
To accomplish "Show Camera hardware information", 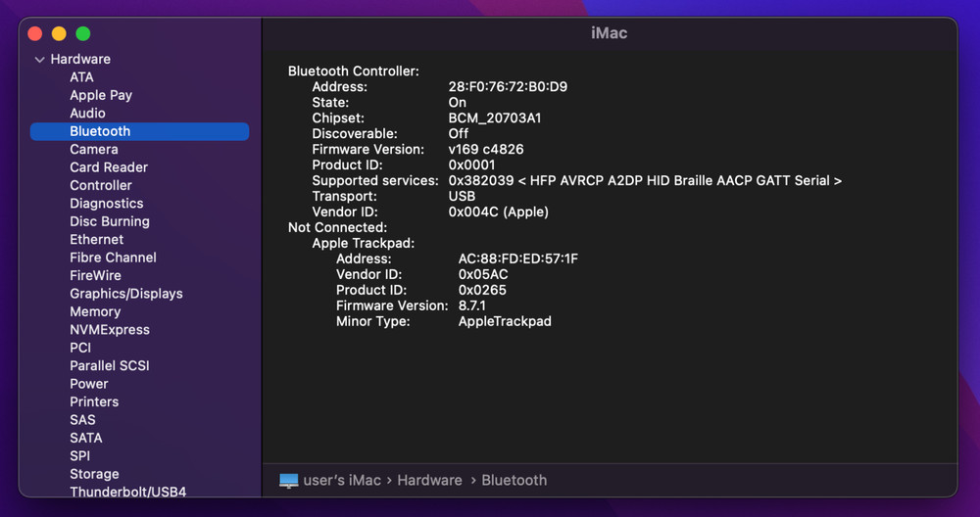I will (93, 150).
